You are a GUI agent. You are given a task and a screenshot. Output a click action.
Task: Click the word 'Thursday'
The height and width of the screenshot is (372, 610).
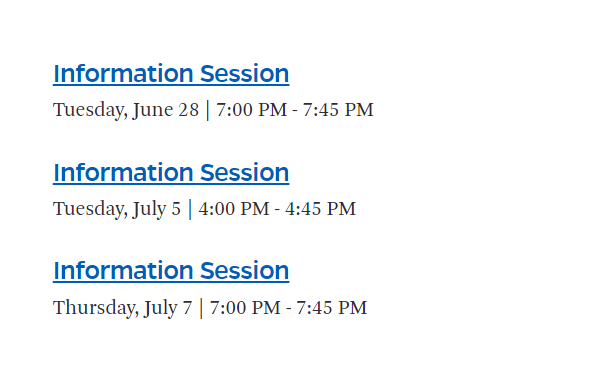[x=94, y=308]
